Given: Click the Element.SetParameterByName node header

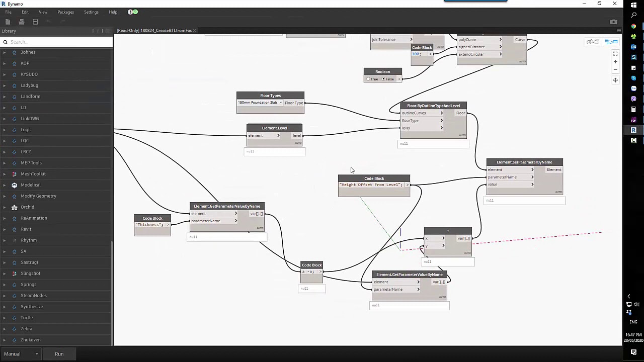Looking at the screenshot, I should coord(524,162).
